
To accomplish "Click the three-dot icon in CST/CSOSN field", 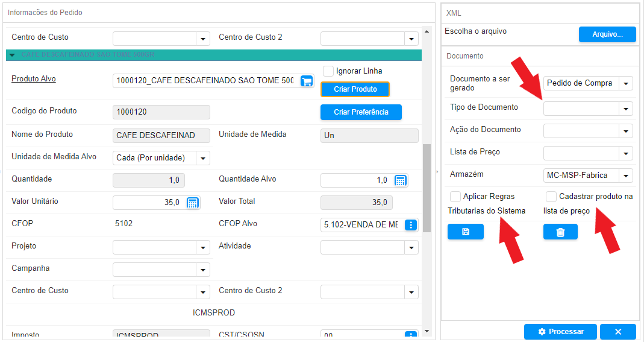I will (x=411, y=335).
